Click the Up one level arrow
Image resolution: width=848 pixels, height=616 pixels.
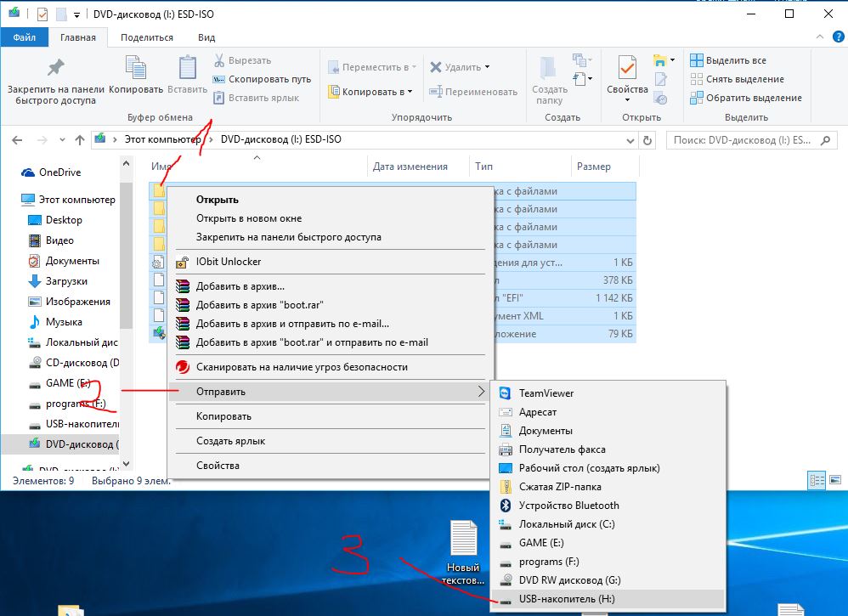pos(80,140)
